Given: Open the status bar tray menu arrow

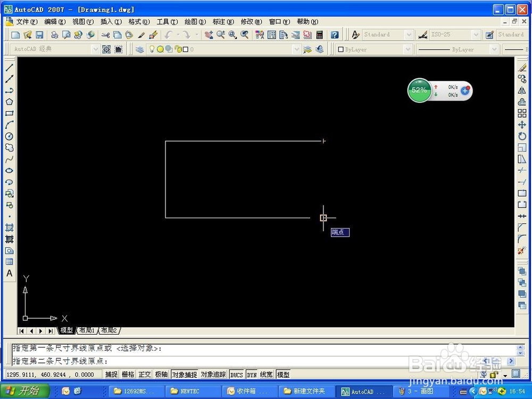Looking at the screenshot, I should (x=505, y=376).
